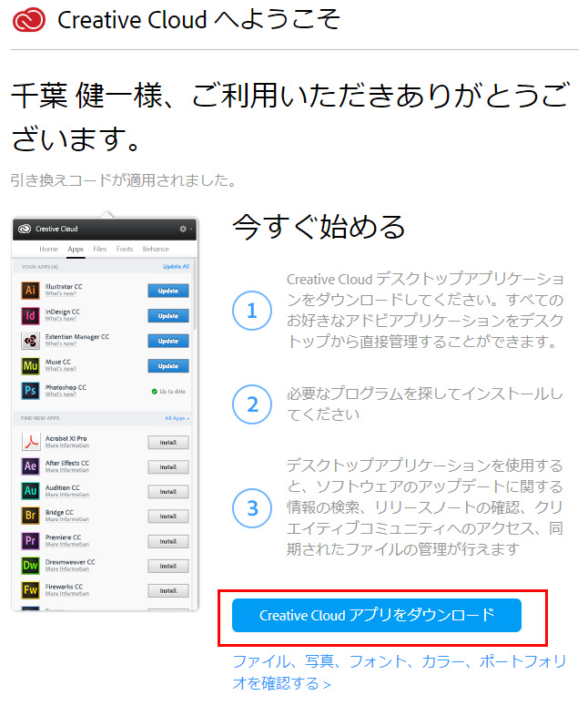The height and width of the screenshot is (716, 588).
Task: Update Illustrator CC
Action: click(167, 291)
